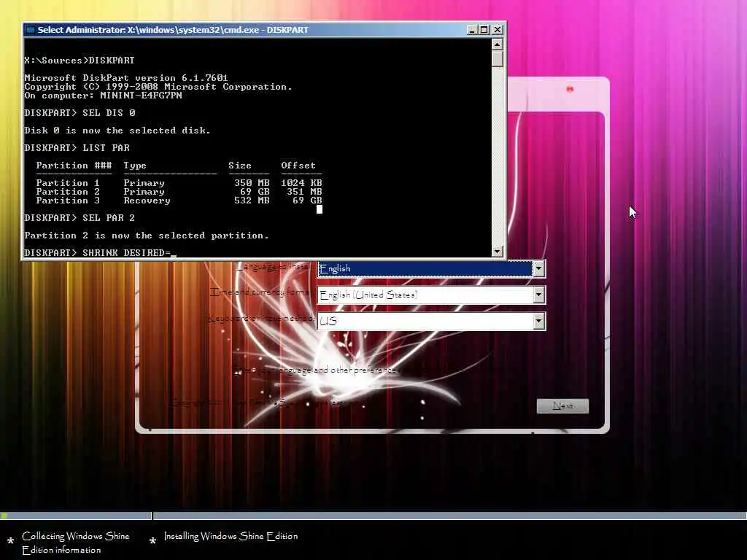This screenshot has height=560, width=747.
Task: Click the 'SEL DIS 0' command text
Action: (109, 113)
